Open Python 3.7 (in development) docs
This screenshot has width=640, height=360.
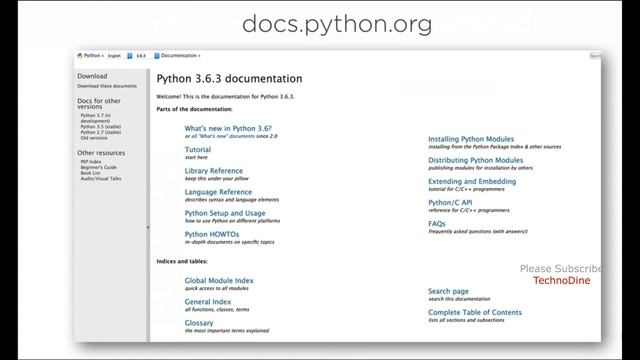[96, 118]
